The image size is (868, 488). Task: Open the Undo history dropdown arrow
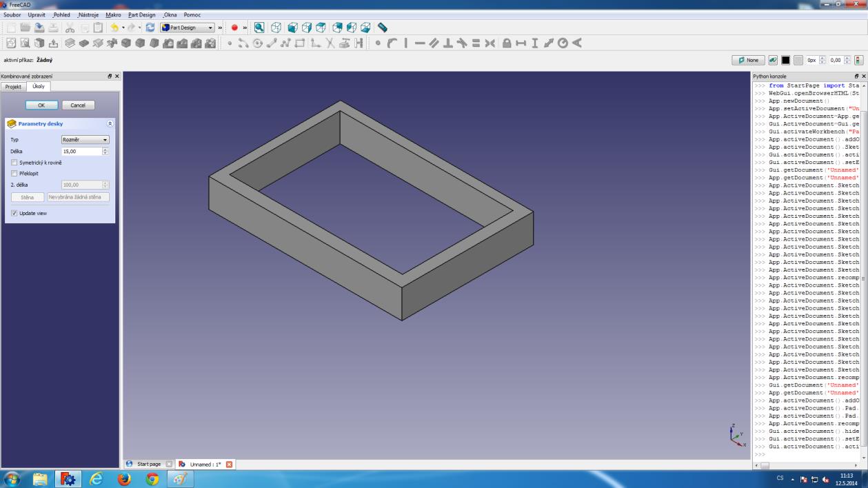click(x=123, y=28)
